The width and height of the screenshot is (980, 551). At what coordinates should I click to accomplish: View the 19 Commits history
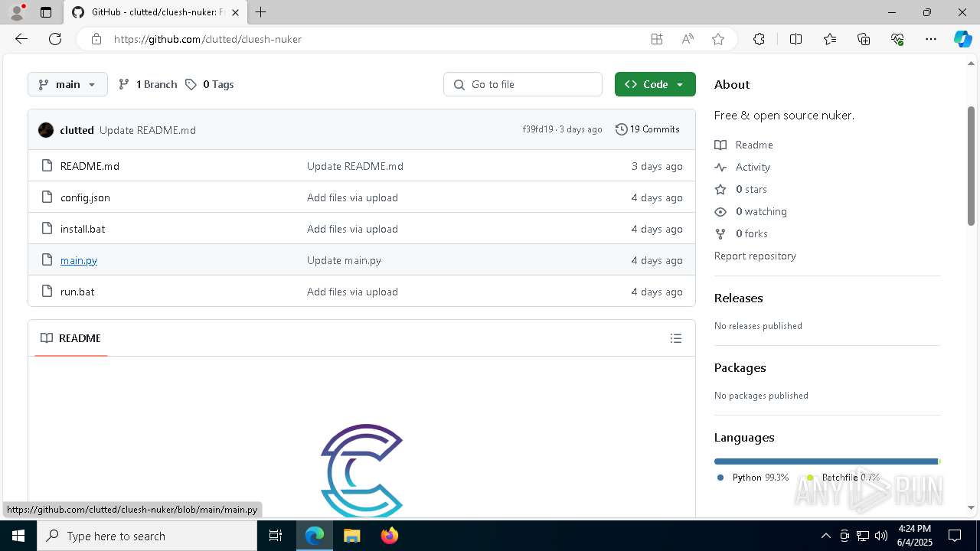(x=648, y=129)
